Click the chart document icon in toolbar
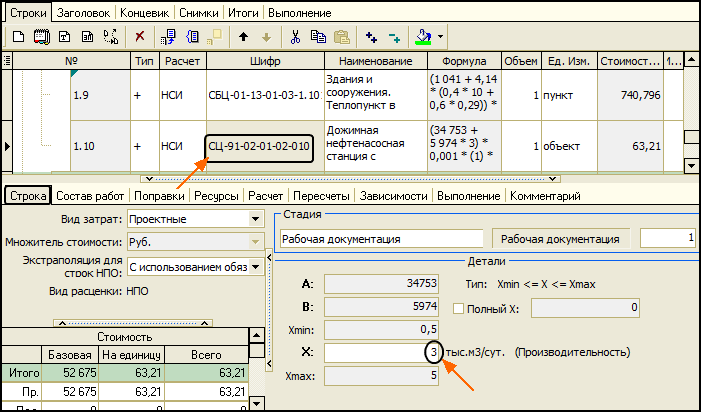The image size is (701, 412). tap(87, 37)
